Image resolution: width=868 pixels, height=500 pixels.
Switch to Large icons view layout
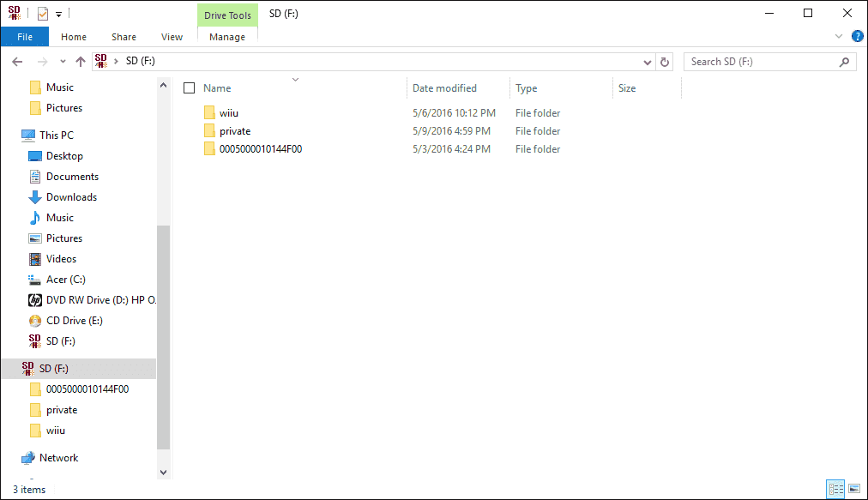(x=854, y=489)
